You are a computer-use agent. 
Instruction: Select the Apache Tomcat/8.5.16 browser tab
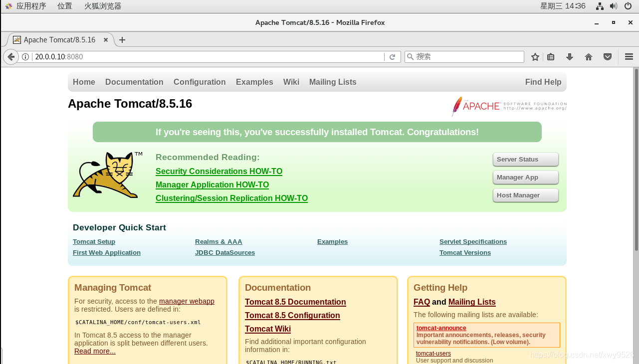[60, 40]
